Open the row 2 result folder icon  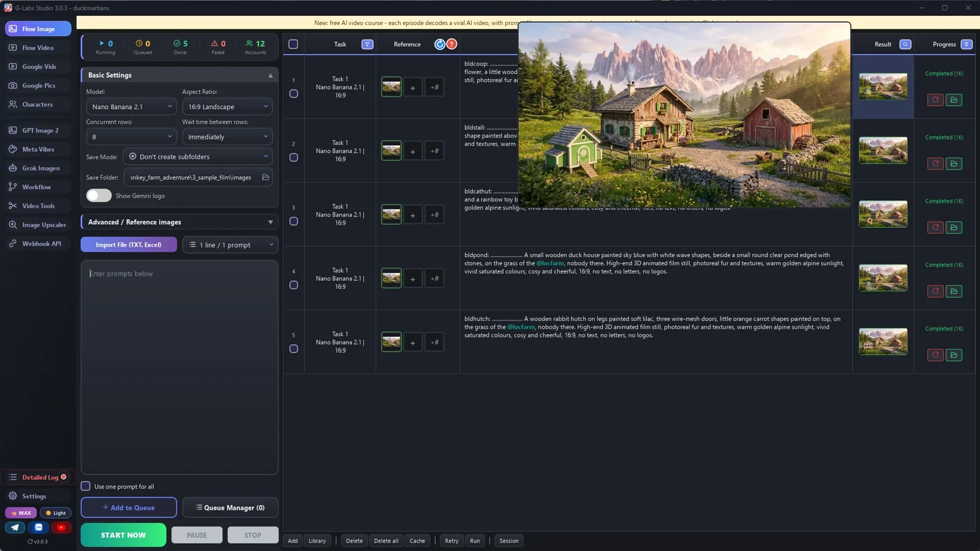pos(954,163)
